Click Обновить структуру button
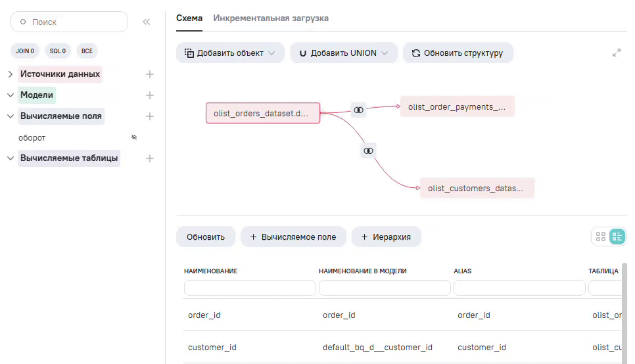Screen dimensions: 635x364 [458, 53]
